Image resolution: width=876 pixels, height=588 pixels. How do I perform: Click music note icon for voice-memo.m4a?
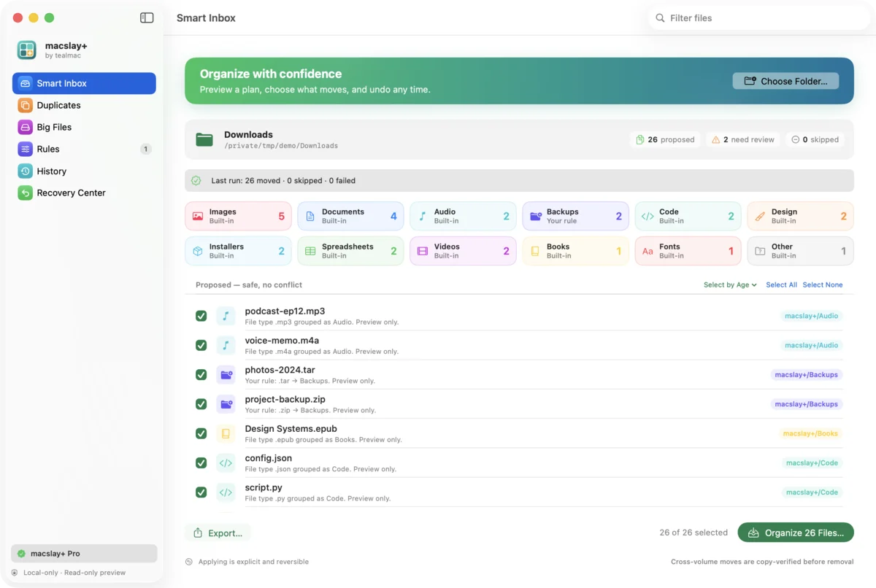click(x=226, y=345)
